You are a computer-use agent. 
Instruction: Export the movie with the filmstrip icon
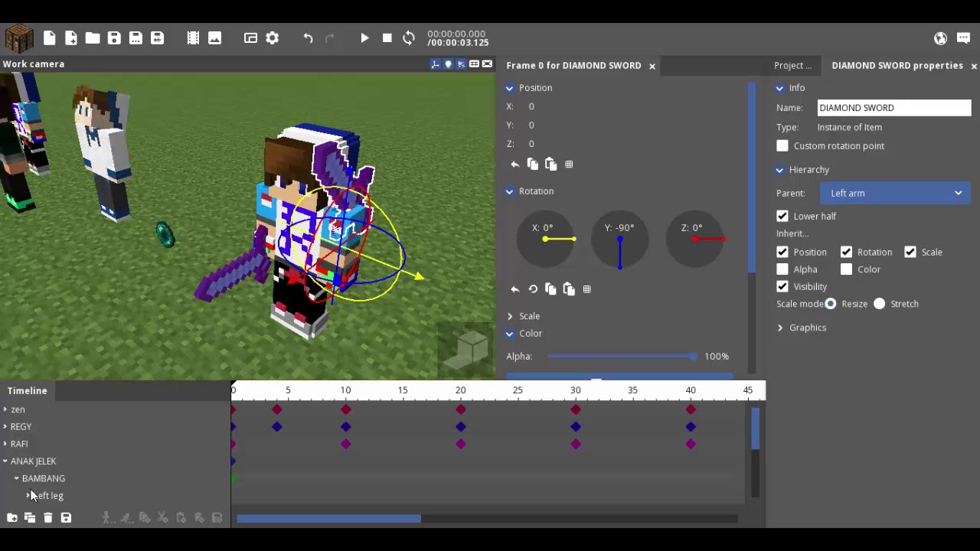pos(193,38)
